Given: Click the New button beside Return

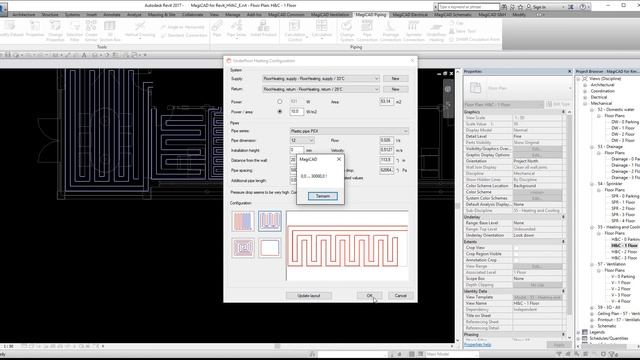Looking at the screenshot, I should (395, 89).
